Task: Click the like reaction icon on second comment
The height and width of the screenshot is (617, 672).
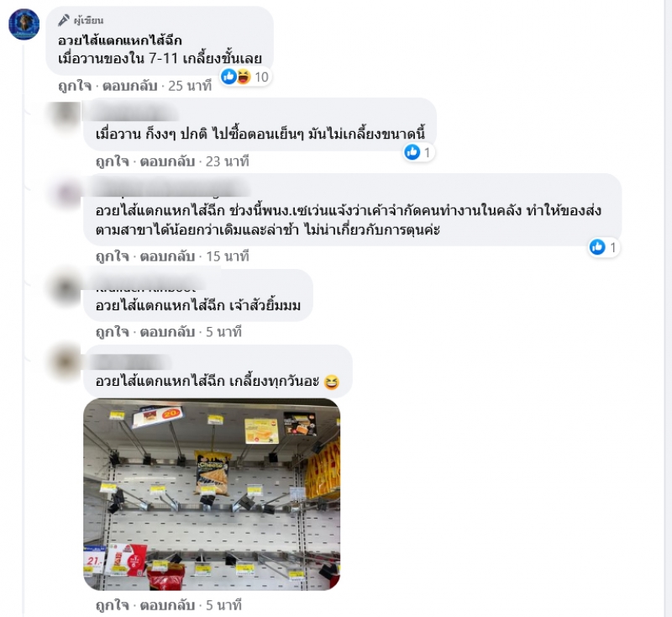Action: click(x=412, y=152)
